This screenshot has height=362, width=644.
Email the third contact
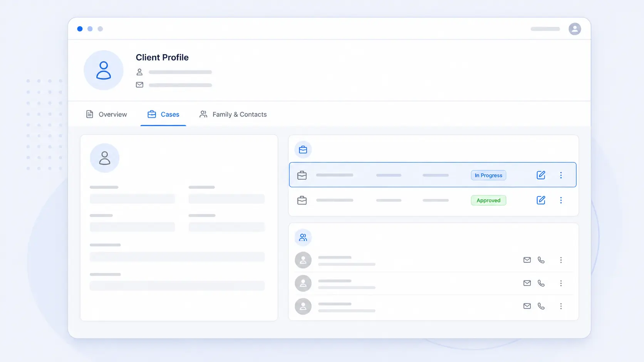click(x=527, y=306)
